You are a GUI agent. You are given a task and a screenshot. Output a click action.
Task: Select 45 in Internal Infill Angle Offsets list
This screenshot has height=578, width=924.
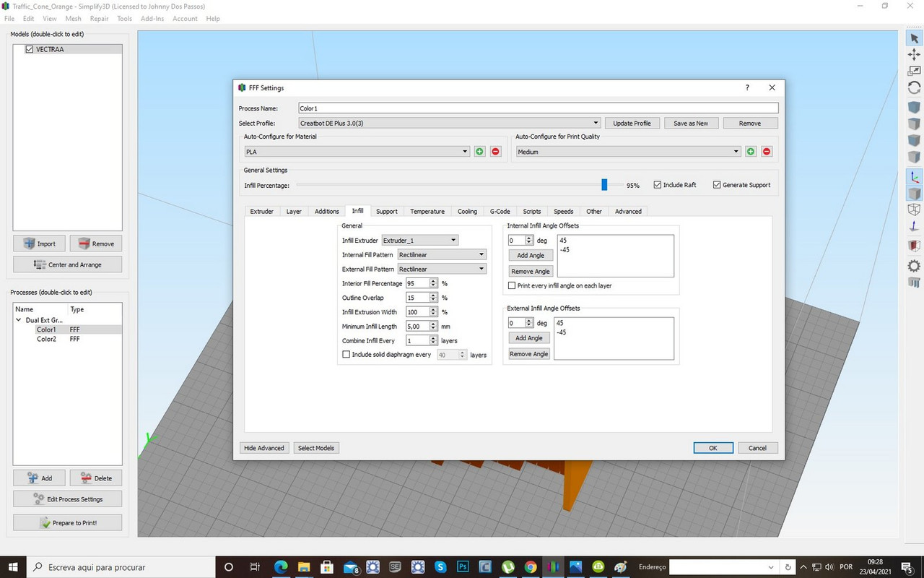[x=563, y=241]
